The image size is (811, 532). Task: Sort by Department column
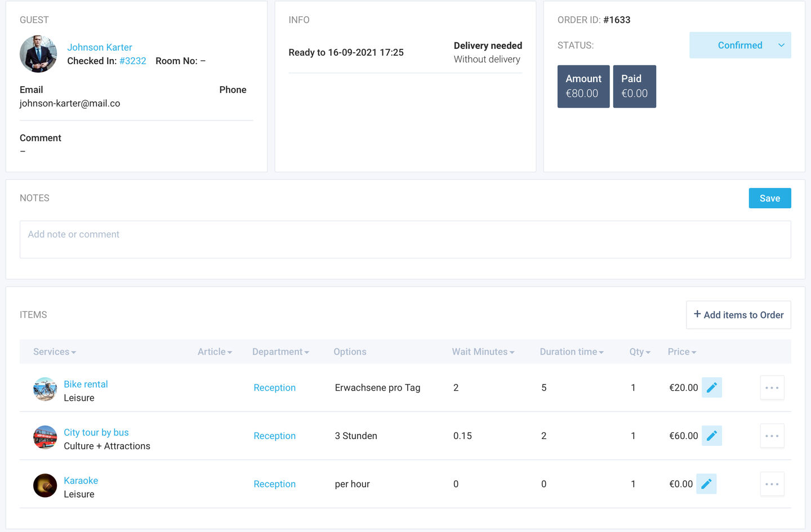280,352
